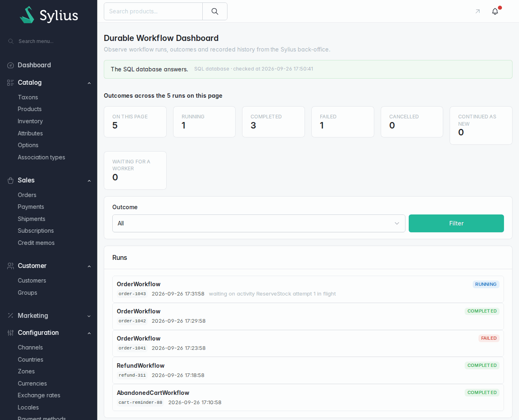Click the Cancelled outcome card

click(412, 122)
